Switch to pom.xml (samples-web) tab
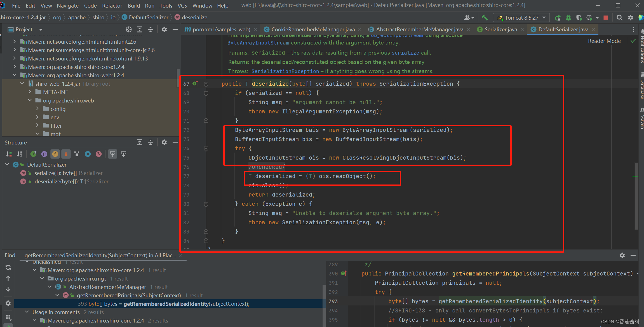644x327 pixels. point(221,29)
